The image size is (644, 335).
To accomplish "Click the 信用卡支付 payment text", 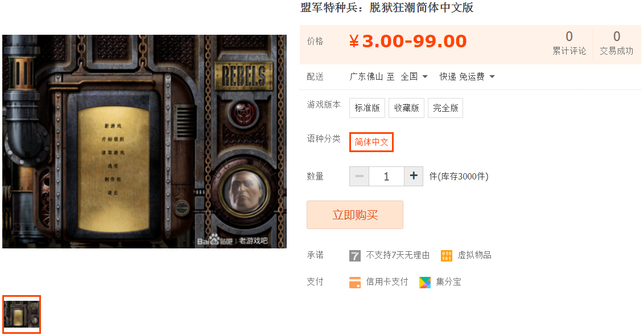I will click(387, 282).
